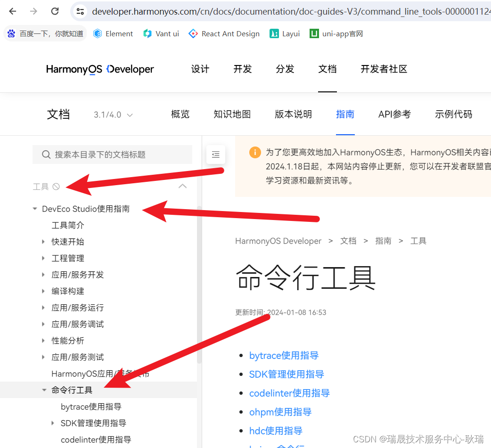The image size is (491, 448).
Task: Open the uni-app官网 bookmark
Action: click(336, 33)
